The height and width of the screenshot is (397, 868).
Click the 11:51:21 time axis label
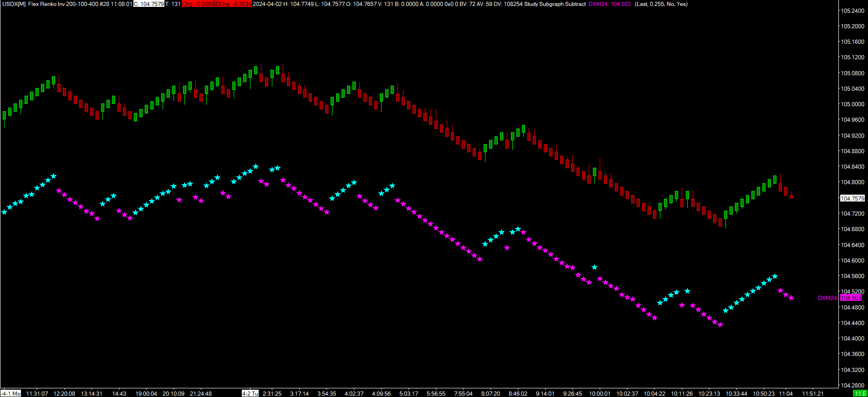tap(813, 393)
